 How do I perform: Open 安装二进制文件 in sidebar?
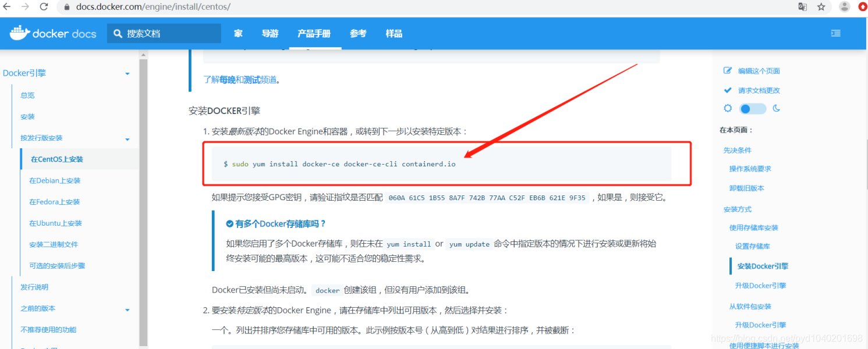[54, 245]
